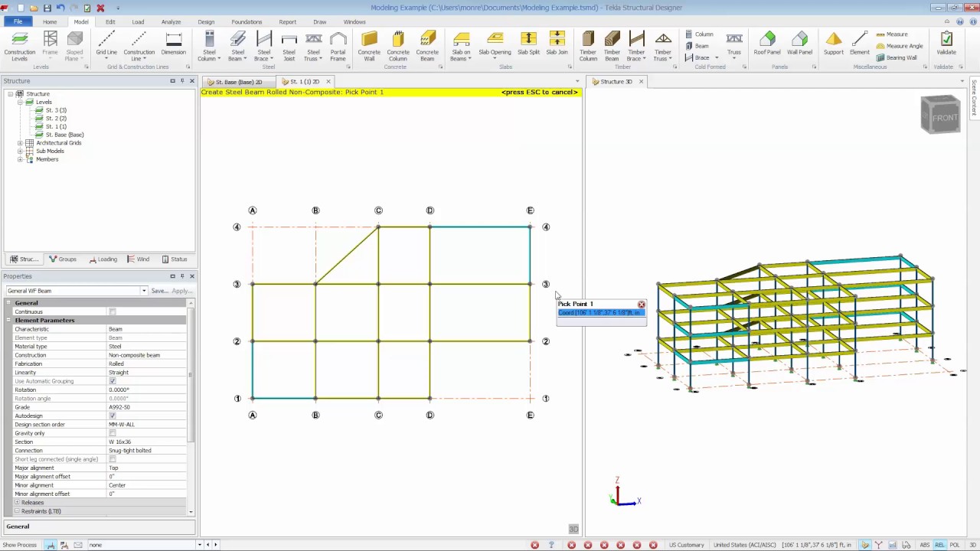Click the red X delete icon in quick access toolbar
The width and height of the screenshot is (980, 551).
(x=100, y=8)
